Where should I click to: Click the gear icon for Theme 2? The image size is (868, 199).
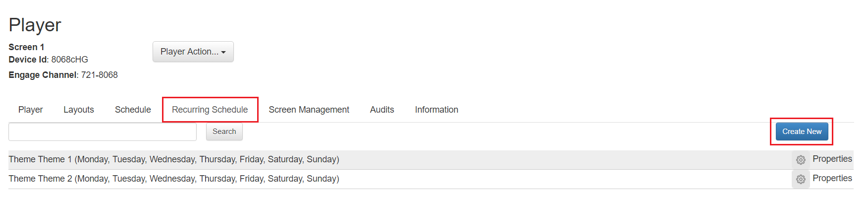click(x=801, y=179)
